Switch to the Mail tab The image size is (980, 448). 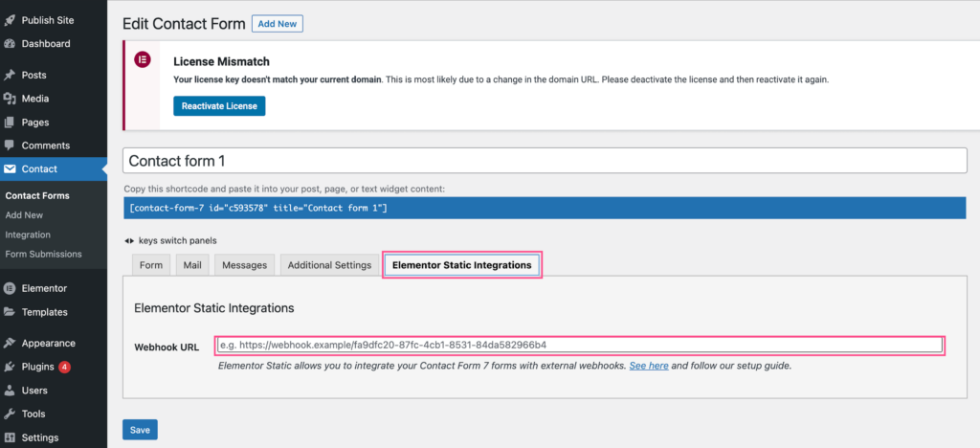192,265
